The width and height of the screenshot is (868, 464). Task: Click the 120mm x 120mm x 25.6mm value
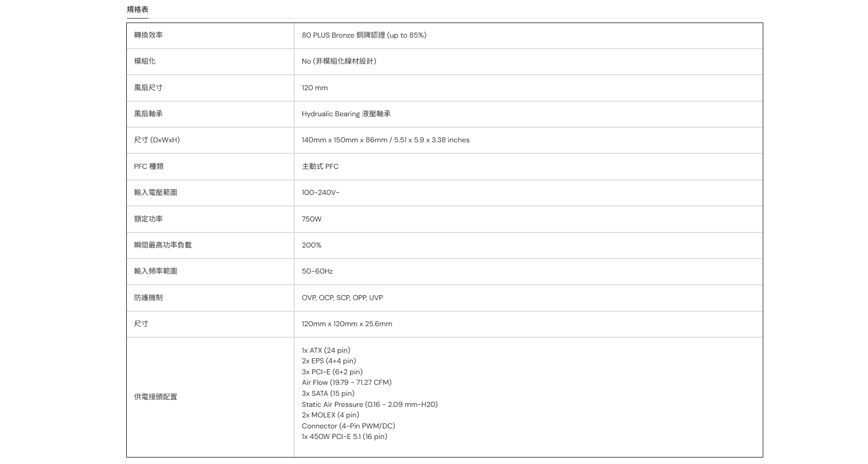coord(347,324)
